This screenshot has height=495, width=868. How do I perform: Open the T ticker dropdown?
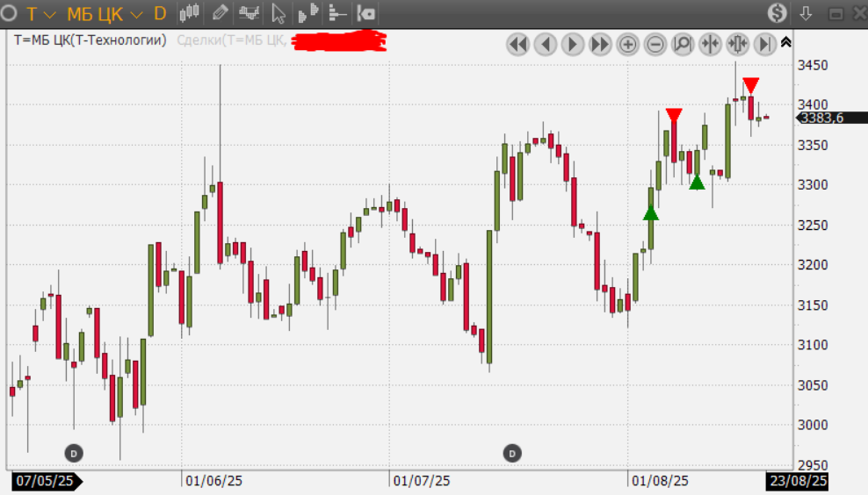tap(40, 13)
